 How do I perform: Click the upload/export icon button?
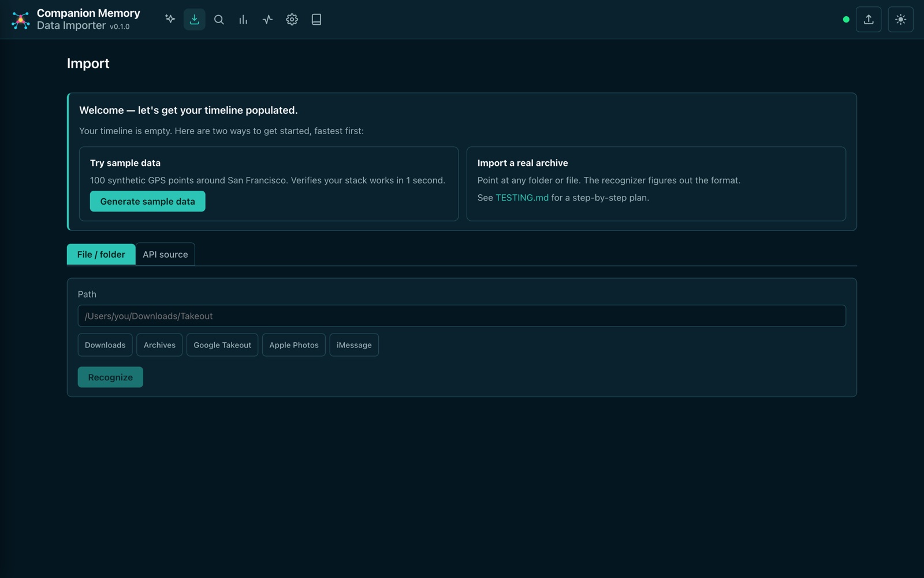pyautogui.click(x=869, y=20)
